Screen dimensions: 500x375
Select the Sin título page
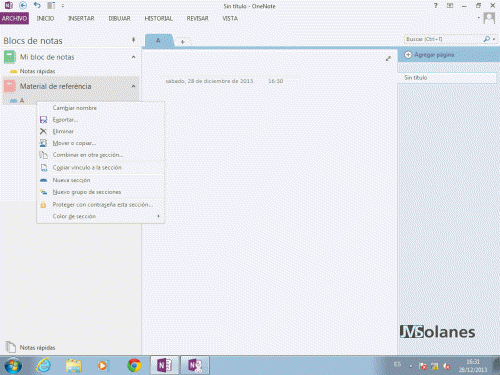coord(447,78)
